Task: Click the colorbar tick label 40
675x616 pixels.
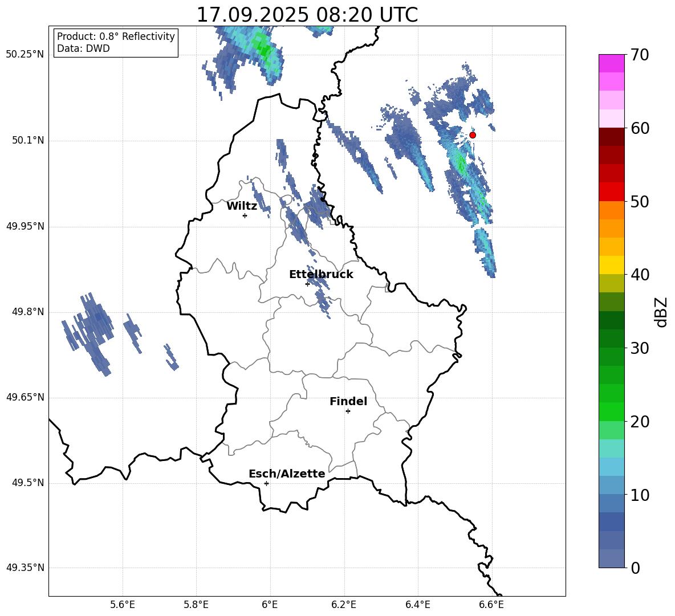Action: pos(640,275)
